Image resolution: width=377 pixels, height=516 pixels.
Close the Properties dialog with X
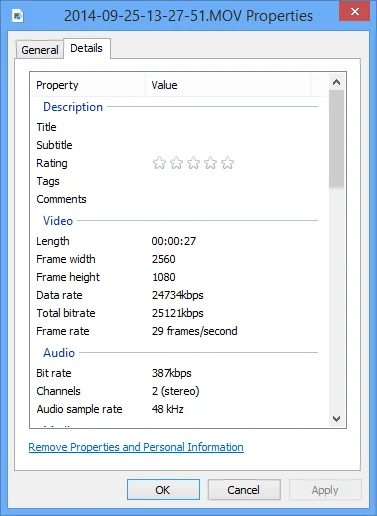[355, 11]
